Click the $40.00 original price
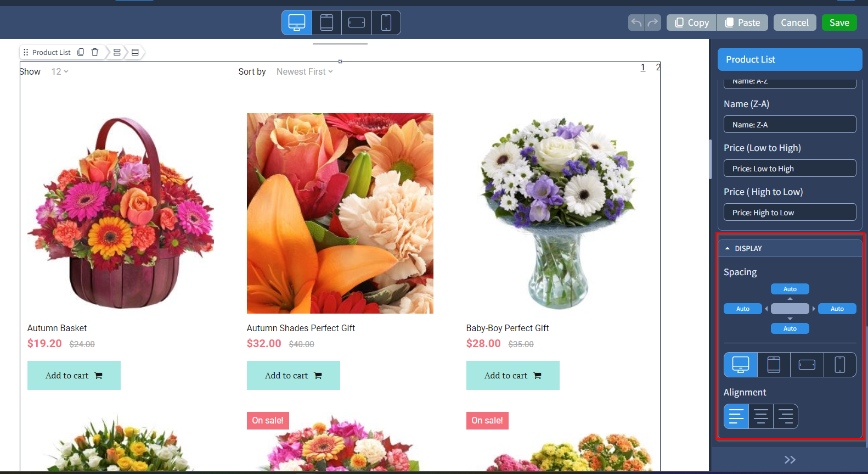 tap(302, 344)
